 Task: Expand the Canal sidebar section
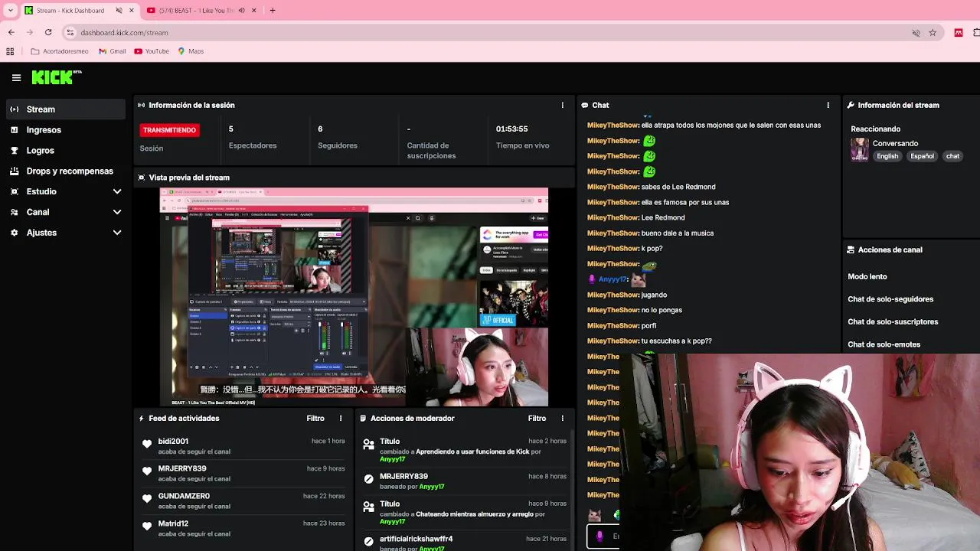click(117, 212)
